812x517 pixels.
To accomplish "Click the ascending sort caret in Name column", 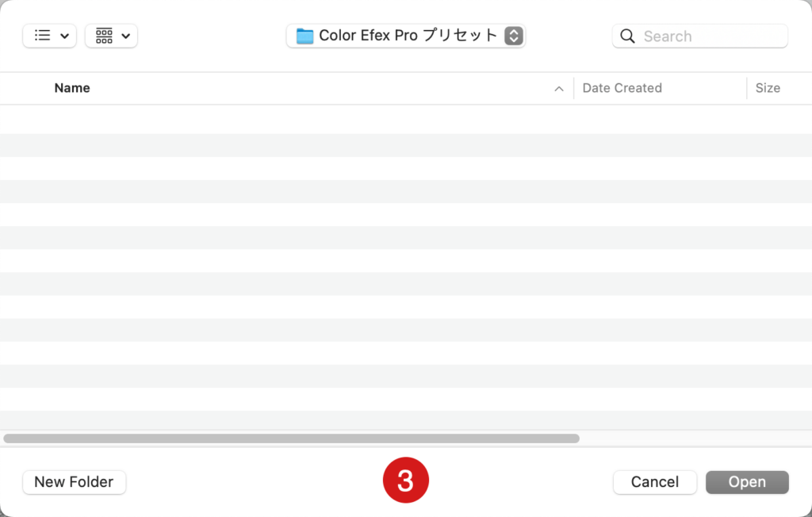I will pyautogui.click(x=559, y=89).
